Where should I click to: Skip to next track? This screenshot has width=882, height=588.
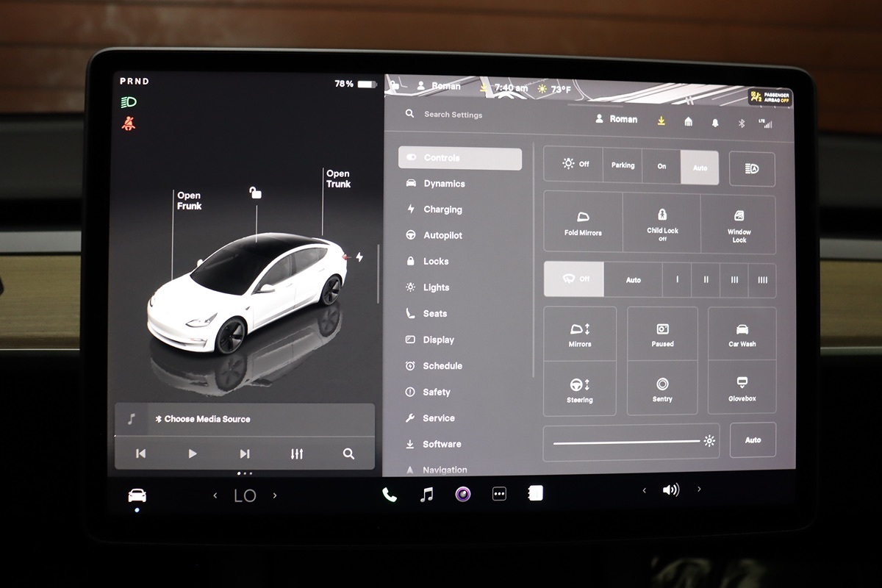[x=245, y=453]
